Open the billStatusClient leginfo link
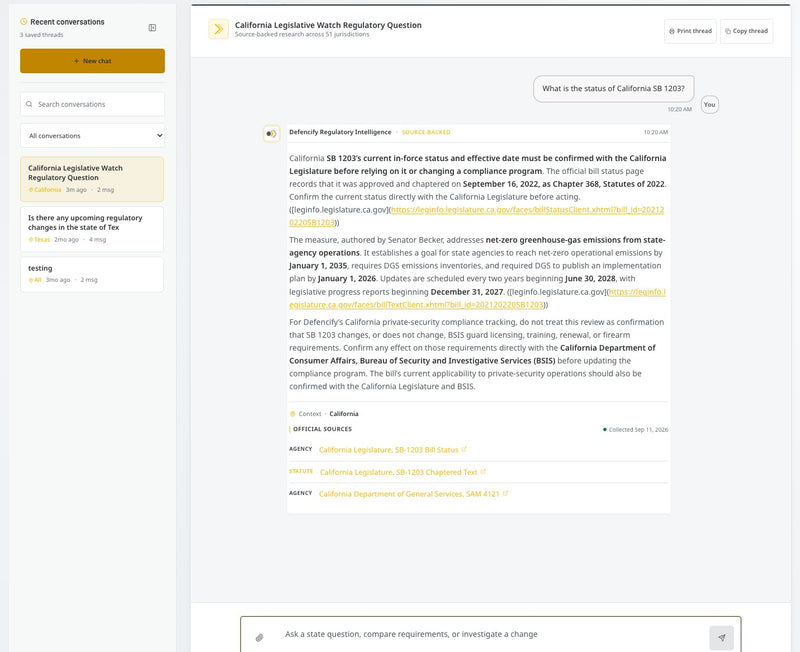Screen dimensions: 800x652 [477, 216]
